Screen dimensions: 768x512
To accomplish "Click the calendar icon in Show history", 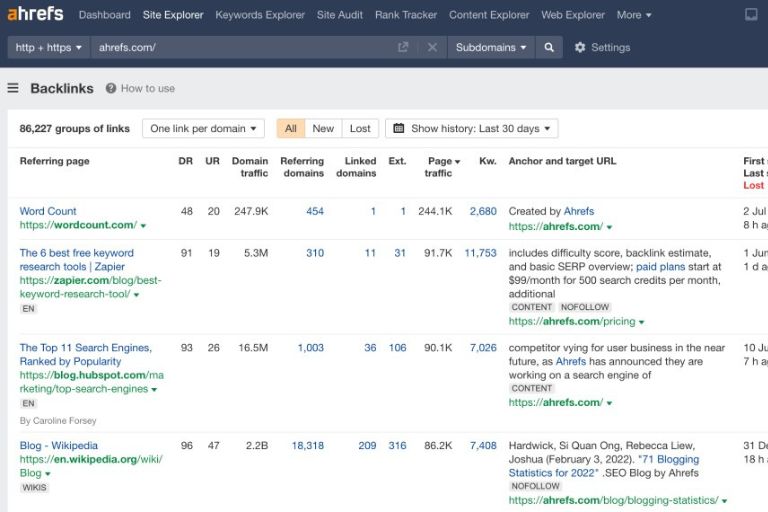I will point(399,128).
